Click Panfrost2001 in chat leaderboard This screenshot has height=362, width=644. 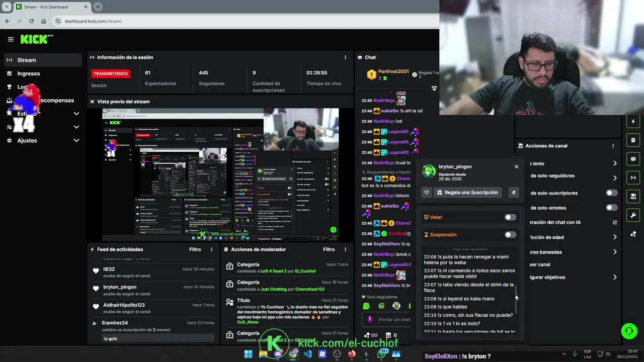[393, 71]
